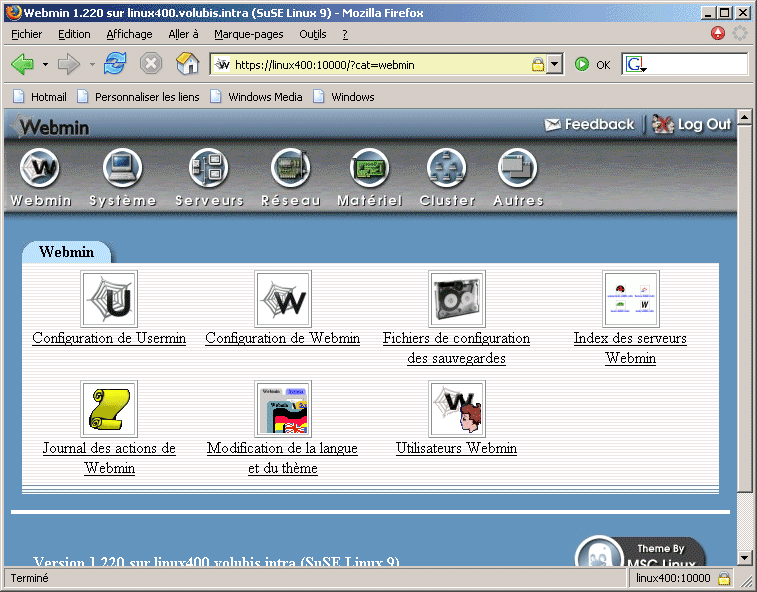
Task: Open the Hotmail bookmark
Action: [x=40, y=97]
